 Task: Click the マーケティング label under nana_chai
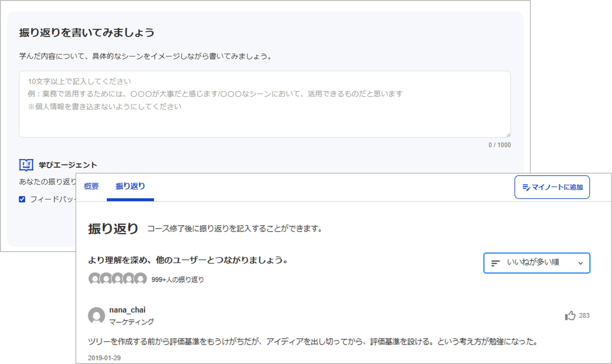131,322
